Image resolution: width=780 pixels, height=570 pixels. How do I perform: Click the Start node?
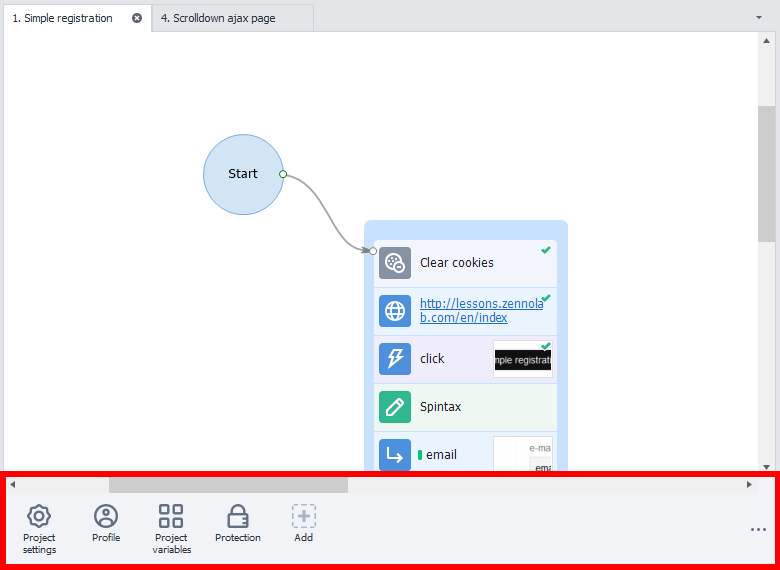click(243, 174)
